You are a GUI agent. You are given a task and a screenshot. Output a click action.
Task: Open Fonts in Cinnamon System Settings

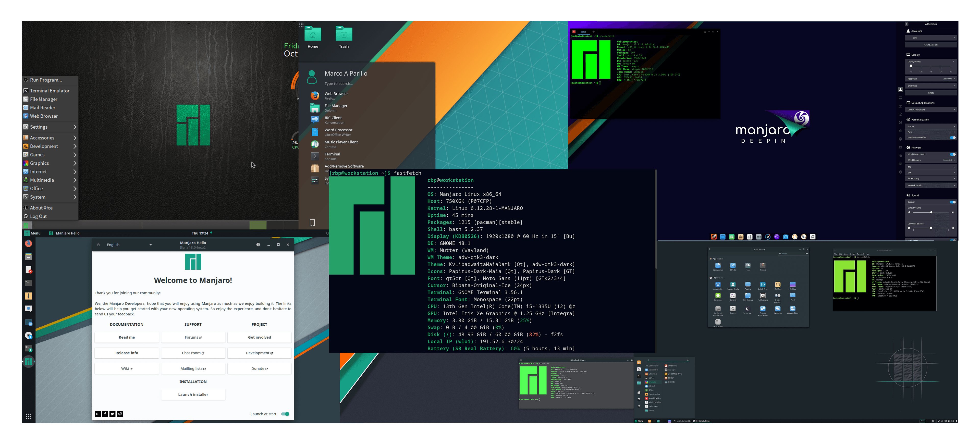coord(748,267)
